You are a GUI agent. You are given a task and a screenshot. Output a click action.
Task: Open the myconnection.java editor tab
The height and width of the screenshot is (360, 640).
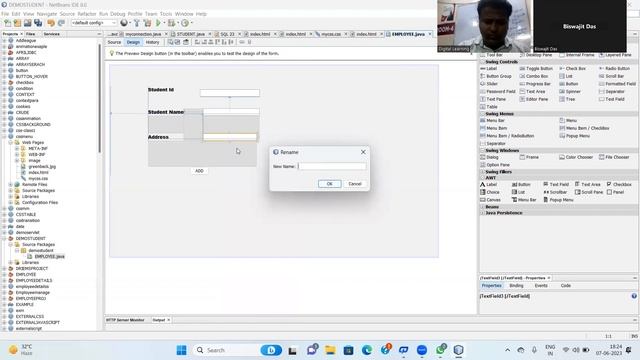[x=143, y=34]
